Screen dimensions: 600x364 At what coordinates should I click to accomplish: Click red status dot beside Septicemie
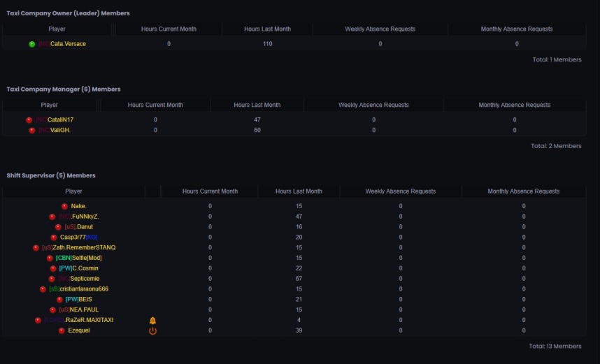point(52,279)
